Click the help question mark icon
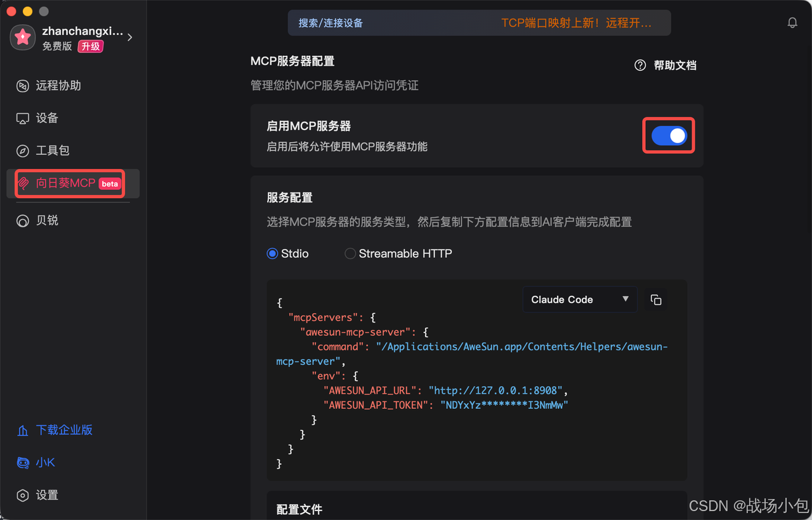The height and width of the screenshot is (520, 812). pos(640,65)
